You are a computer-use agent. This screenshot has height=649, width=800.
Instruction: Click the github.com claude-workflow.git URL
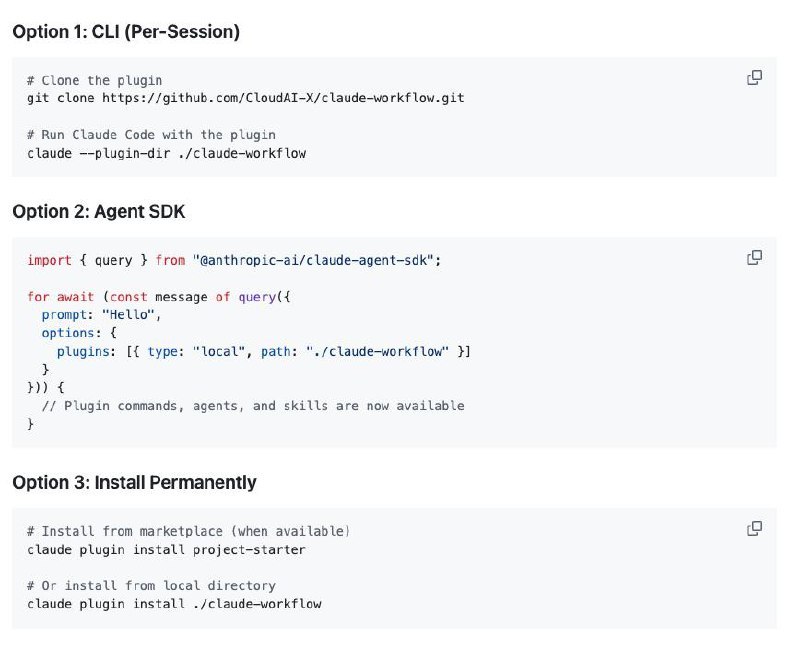click(283, 98)
